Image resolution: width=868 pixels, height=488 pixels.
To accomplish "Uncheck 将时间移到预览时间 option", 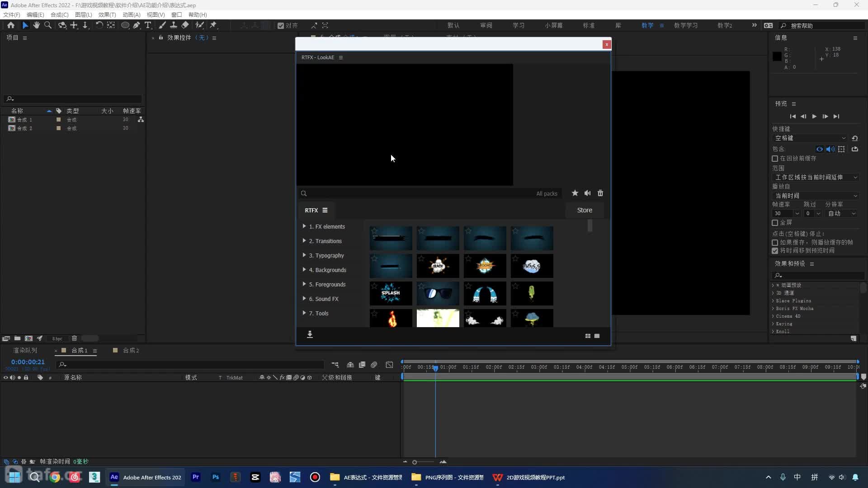I will coord(775,251).
